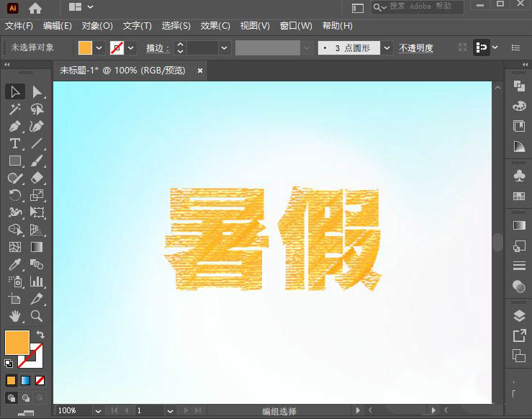Select the Gradient tool
Screen dimensions: 532x419
pyautogui.click(x=37, y=247)
